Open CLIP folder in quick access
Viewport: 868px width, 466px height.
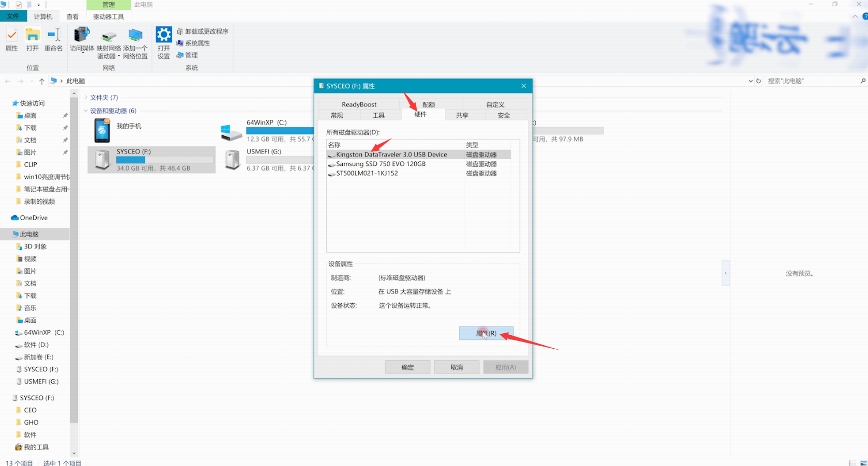[31, 164]
